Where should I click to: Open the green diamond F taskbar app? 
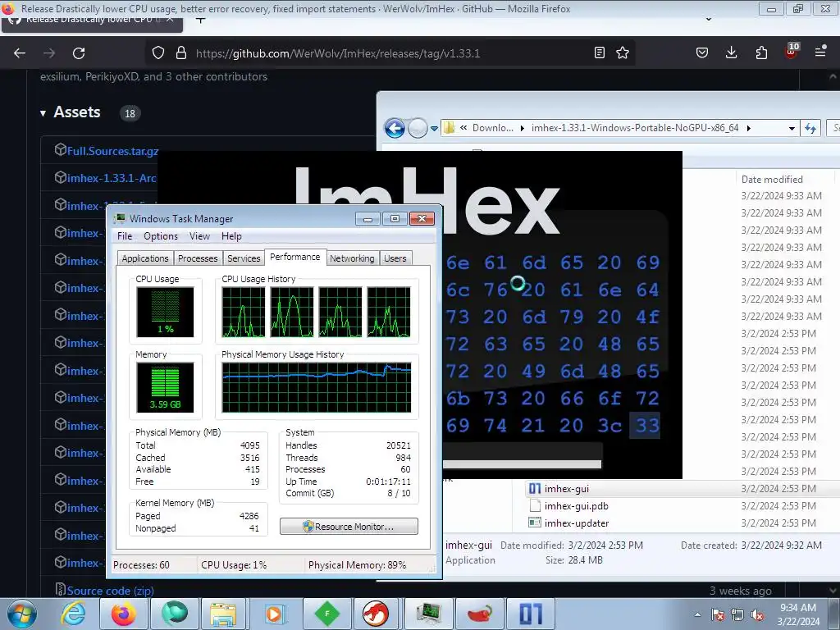(326, 614)
